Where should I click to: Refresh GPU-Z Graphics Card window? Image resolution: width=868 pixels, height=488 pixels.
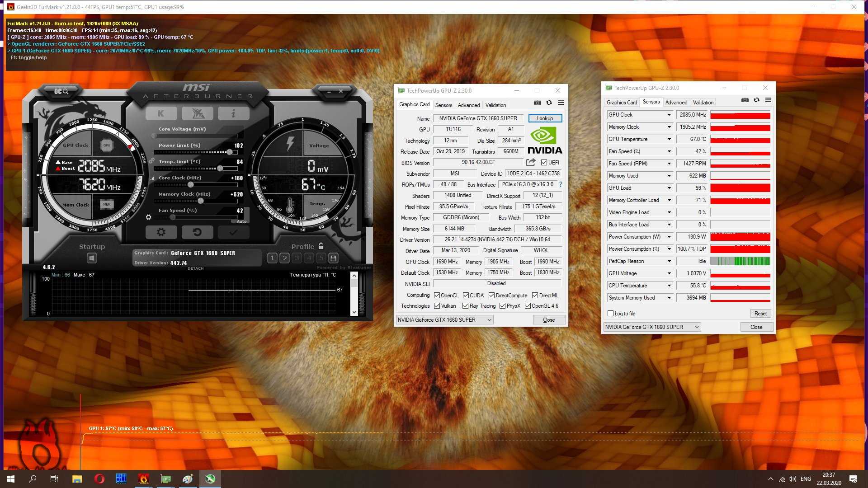tap(549, 103)
